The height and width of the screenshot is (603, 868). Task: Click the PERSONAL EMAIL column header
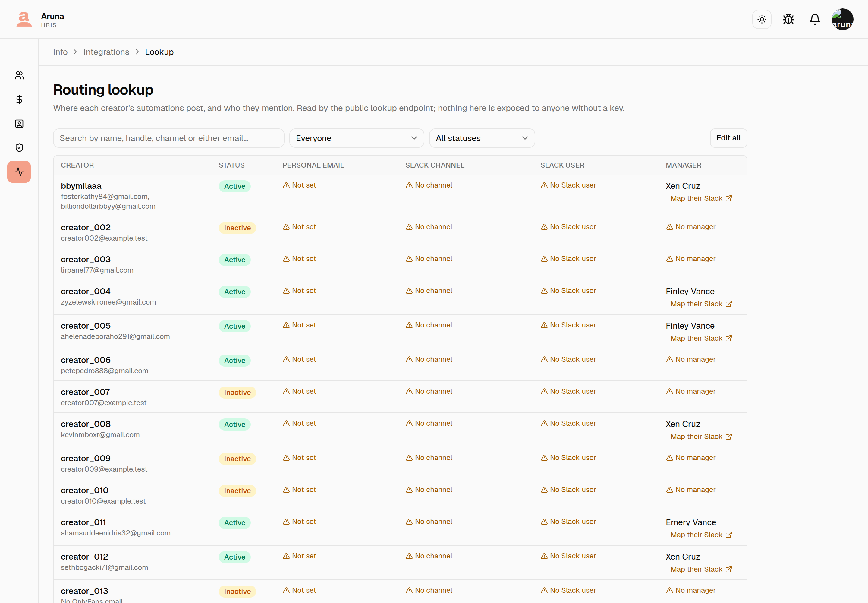click(313, 166)
